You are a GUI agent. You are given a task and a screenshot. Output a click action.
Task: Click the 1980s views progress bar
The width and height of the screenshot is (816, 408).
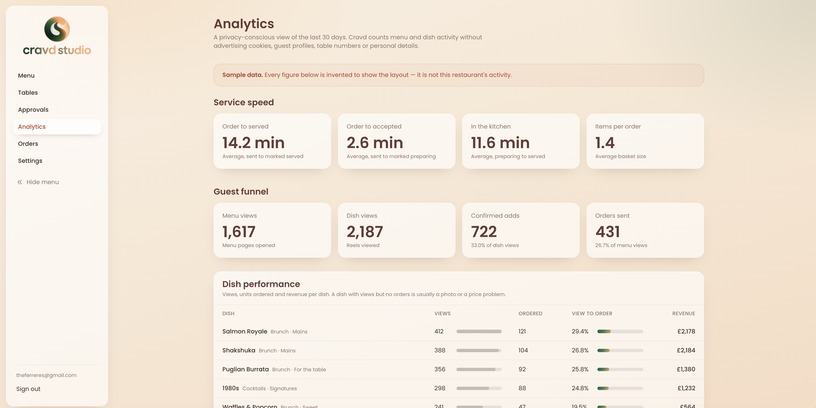[479, 388]
